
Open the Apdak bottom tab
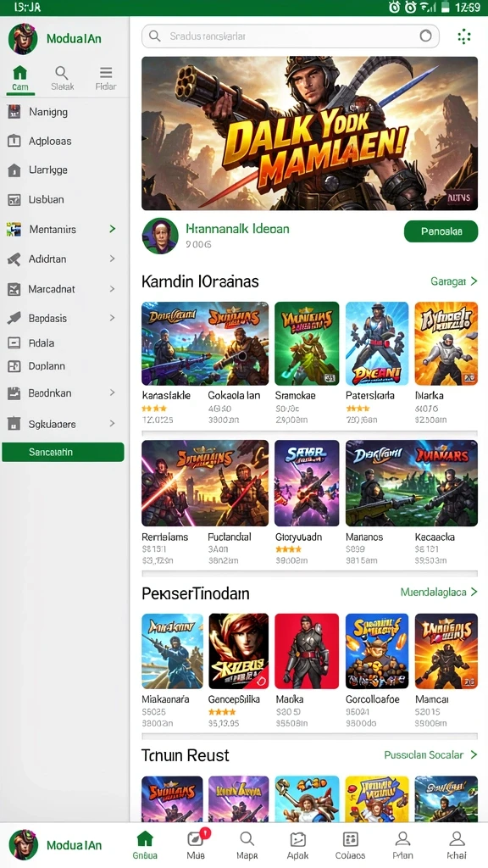coord(297,845)
